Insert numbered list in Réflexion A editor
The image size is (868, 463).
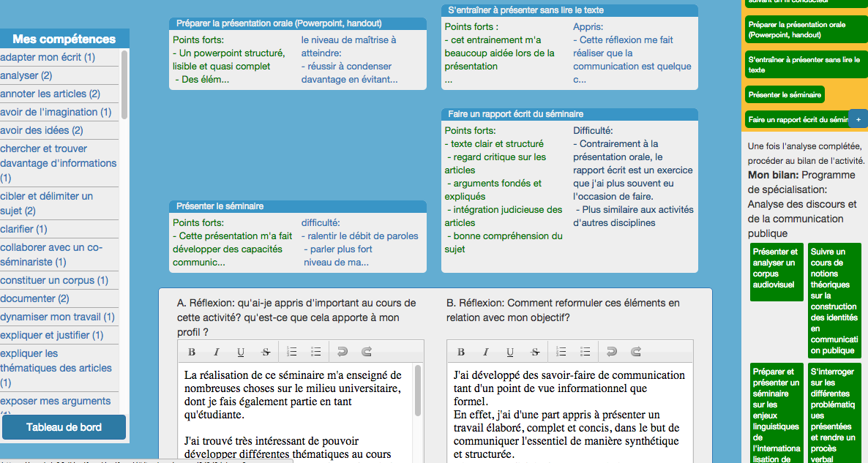[x=291, y=352]
